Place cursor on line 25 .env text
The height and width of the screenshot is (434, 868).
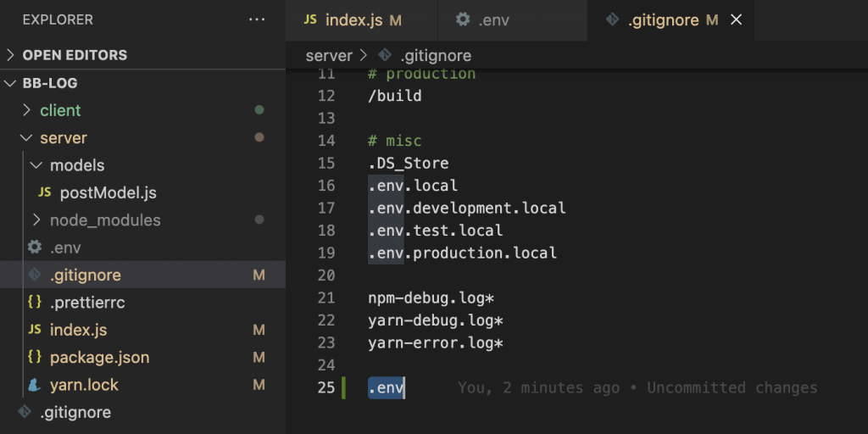pos(387,388)
